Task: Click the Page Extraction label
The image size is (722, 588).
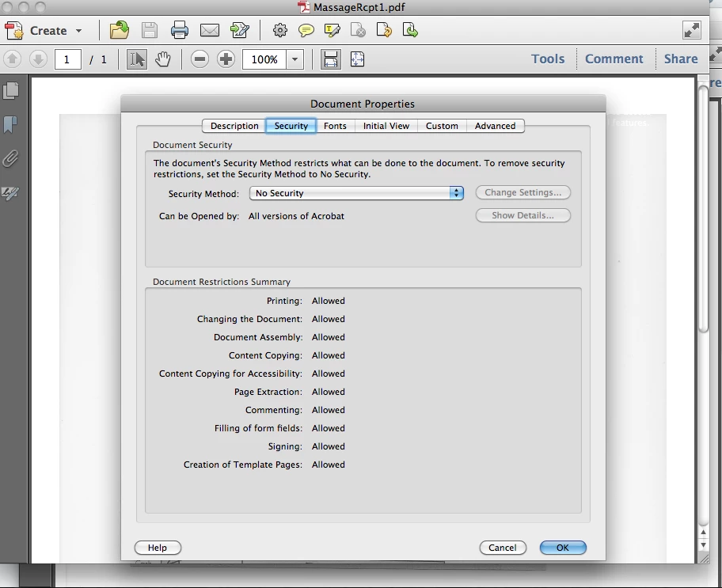Action: click(268, 392)
